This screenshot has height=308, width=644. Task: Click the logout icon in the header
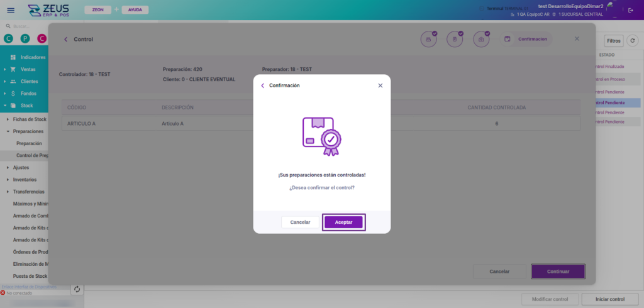[631, 10]
